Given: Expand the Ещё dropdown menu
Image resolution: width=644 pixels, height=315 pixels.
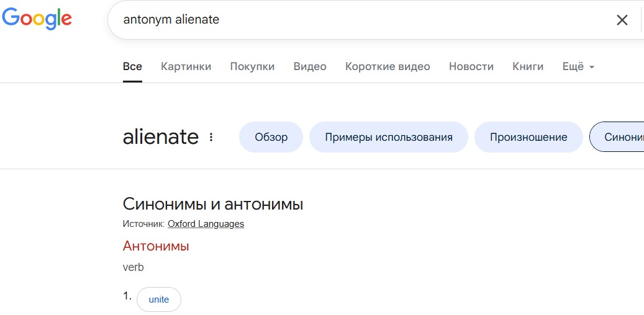Looking at the screenshot, I should point(578,66).
